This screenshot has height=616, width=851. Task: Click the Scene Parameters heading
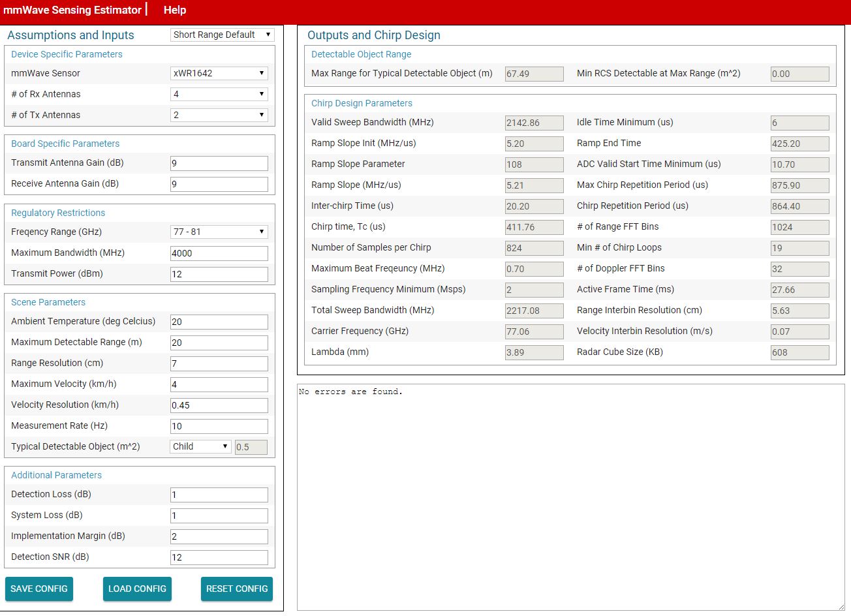tap(48, 302)
